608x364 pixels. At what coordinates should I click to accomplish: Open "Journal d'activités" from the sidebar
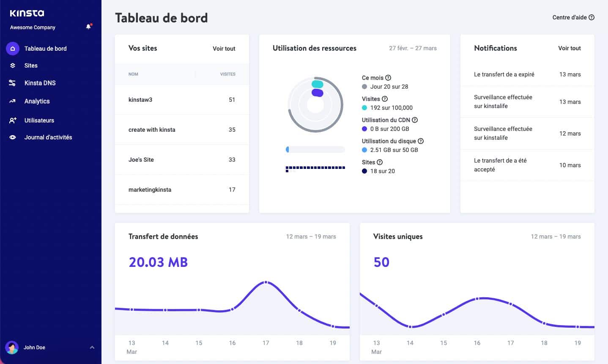pos(47,137)
